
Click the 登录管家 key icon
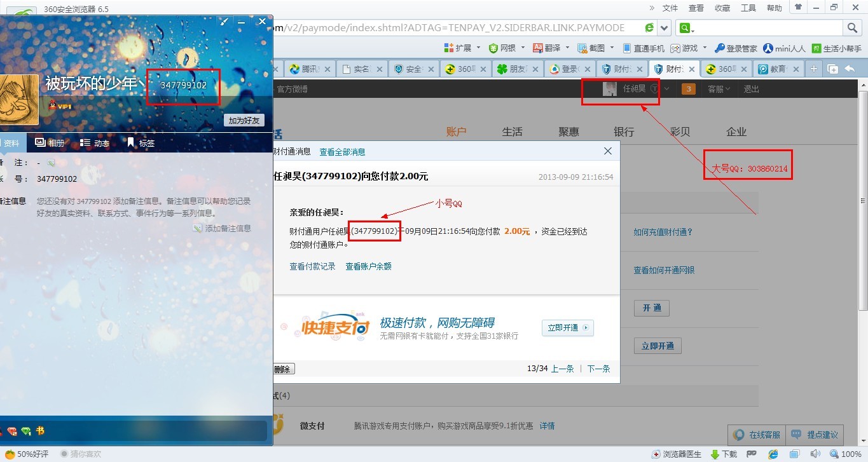pyautogui.click(x=736, y=48)
